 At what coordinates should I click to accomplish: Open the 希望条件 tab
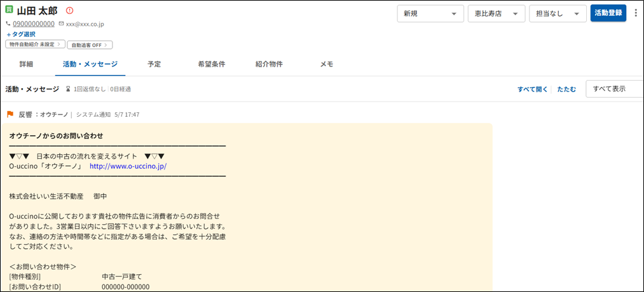212,64
